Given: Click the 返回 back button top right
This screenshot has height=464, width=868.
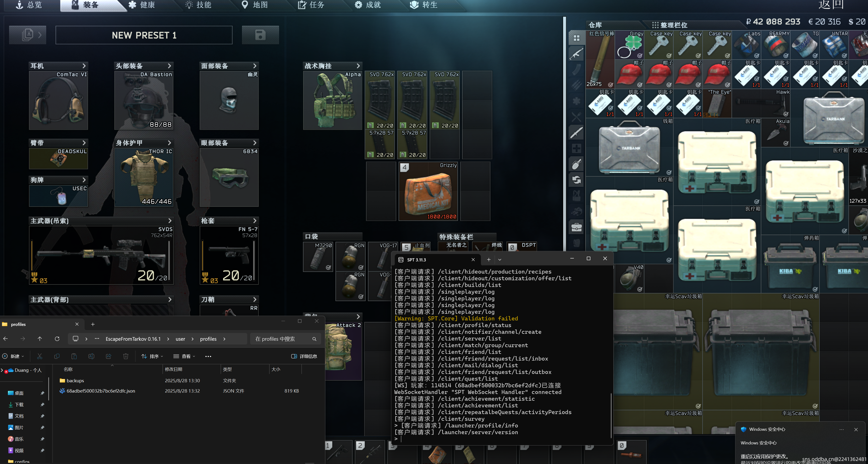Looking at the screenshot, I should click(x=831, y=5).
